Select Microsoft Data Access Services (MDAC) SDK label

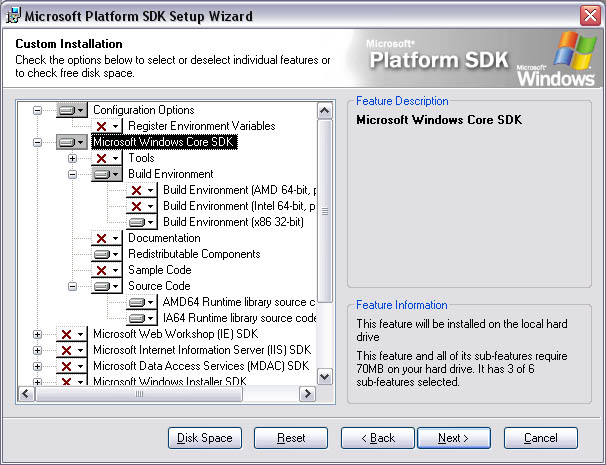point(201,366)
